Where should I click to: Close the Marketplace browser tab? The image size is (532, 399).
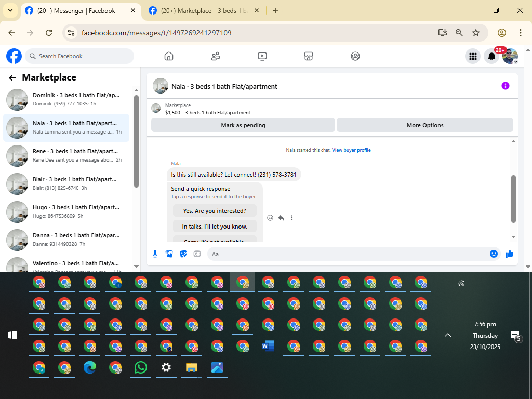click(257, 10)
